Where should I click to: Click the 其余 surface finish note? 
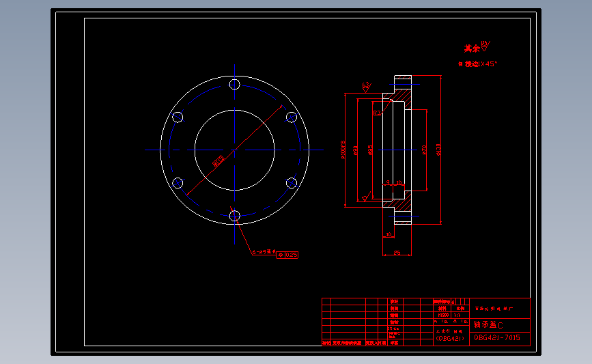coord(472,48)
